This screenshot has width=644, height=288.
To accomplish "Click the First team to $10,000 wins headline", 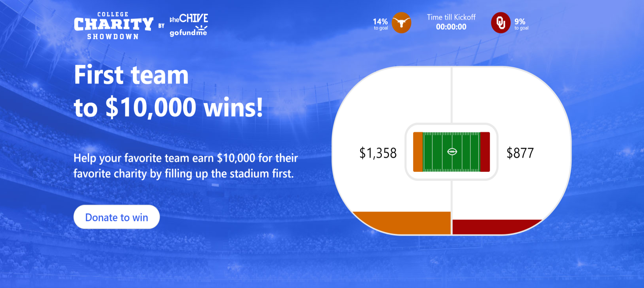I will point(168,91).
